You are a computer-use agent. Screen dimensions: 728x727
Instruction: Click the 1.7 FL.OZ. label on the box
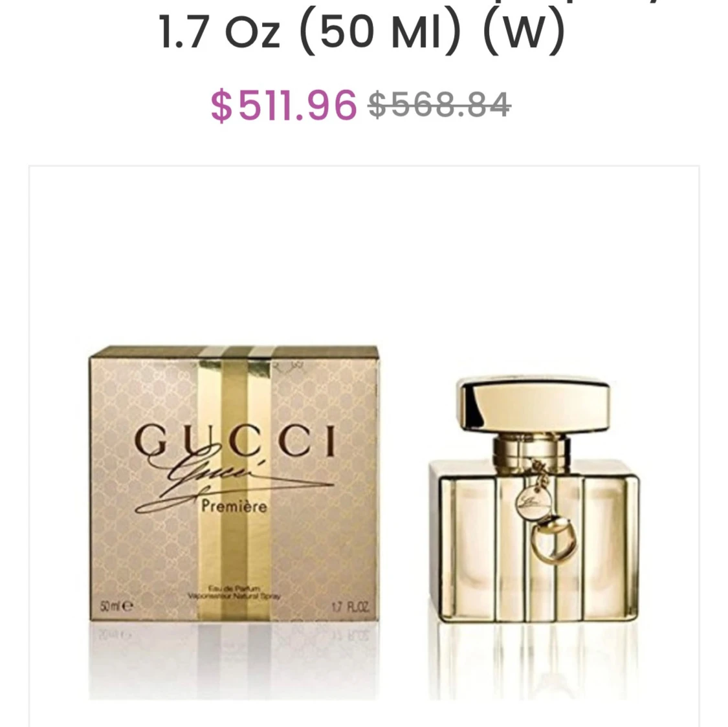pos(351,607)
